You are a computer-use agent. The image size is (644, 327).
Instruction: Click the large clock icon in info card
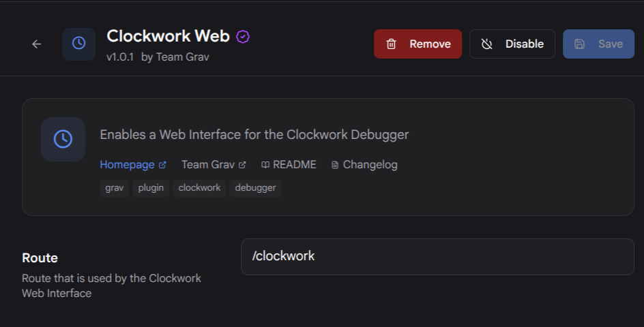coord(63,139)
